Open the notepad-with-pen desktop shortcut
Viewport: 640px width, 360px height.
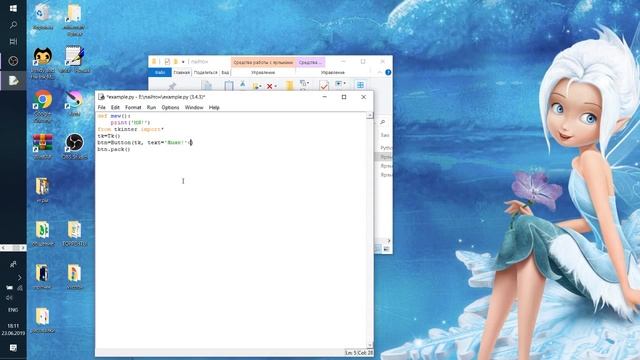pos(74,59)
